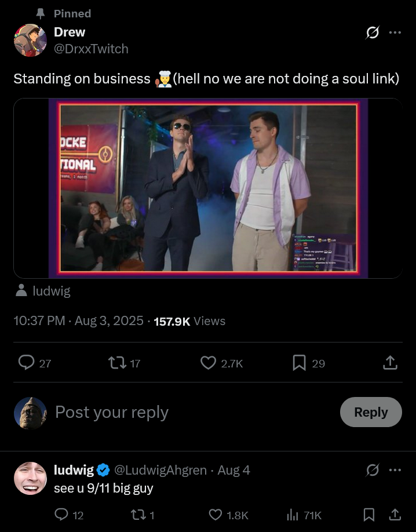Repost Drew's tweet with the repost icon
This screenshot has height=532, width=416.
pos(116,363)
